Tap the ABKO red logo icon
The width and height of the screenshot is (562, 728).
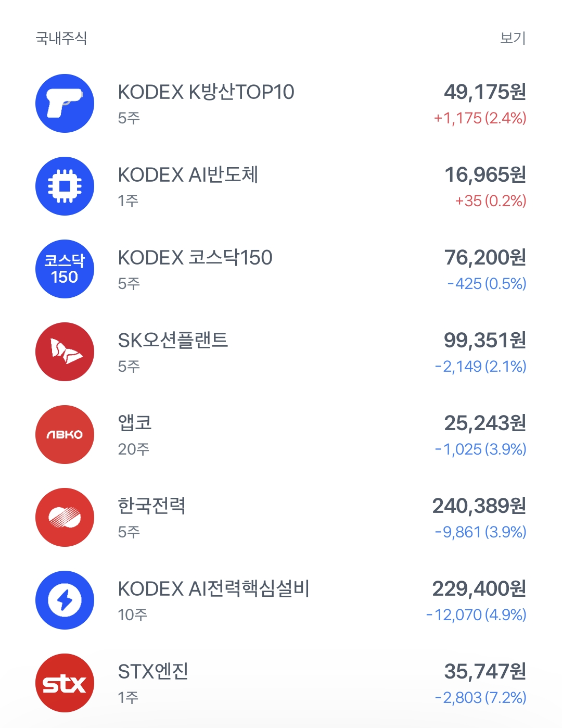click(65, 434)
